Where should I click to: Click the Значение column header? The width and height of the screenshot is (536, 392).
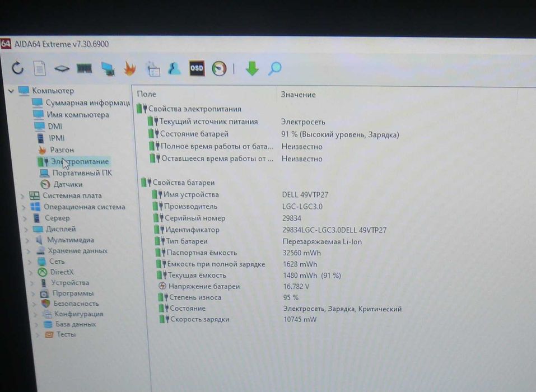pyautogui.click(x=298, y=95)
